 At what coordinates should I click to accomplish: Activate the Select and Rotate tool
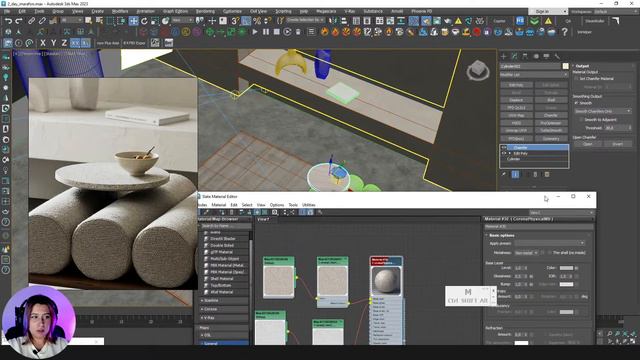coord(144,21)
